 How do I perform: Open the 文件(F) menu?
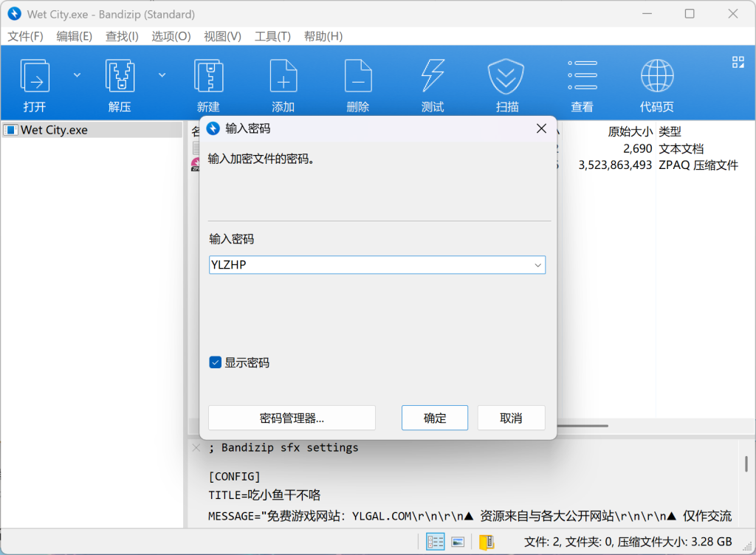tap(26, 36)
